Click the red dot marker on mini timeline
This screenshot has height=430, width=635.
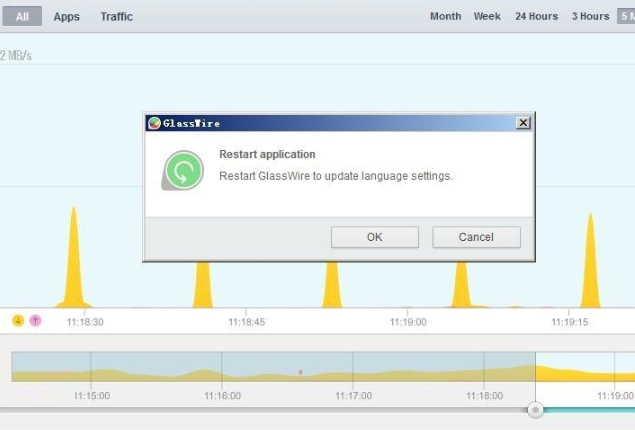(x=300, y=372)
